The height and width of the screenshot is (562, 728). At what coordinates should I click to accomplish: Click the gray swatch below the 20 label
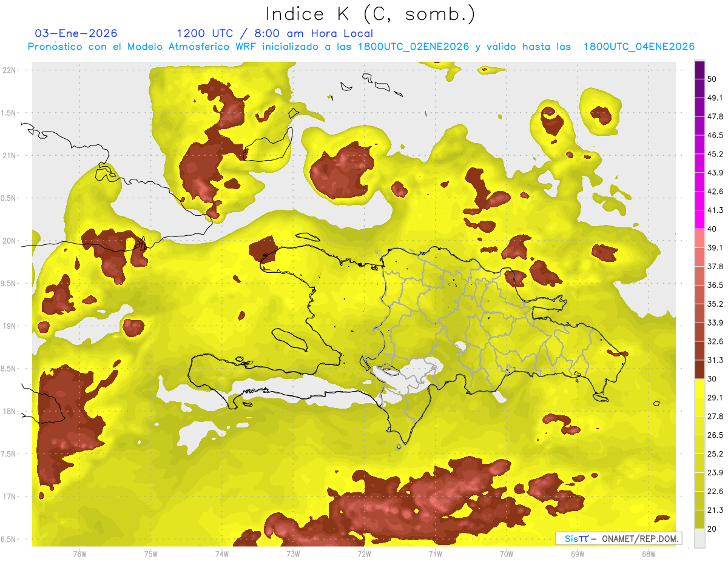(699, 538)
